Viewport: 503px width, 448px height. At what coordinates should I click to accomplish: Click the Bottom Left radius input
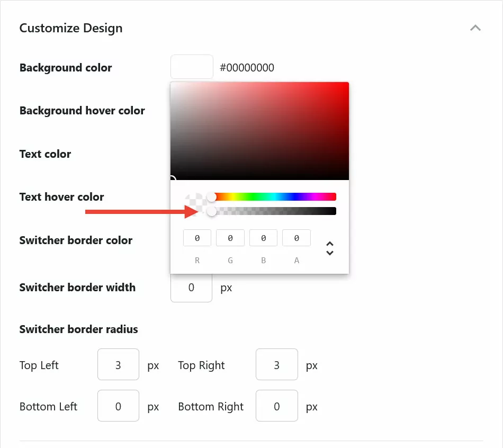118,406
